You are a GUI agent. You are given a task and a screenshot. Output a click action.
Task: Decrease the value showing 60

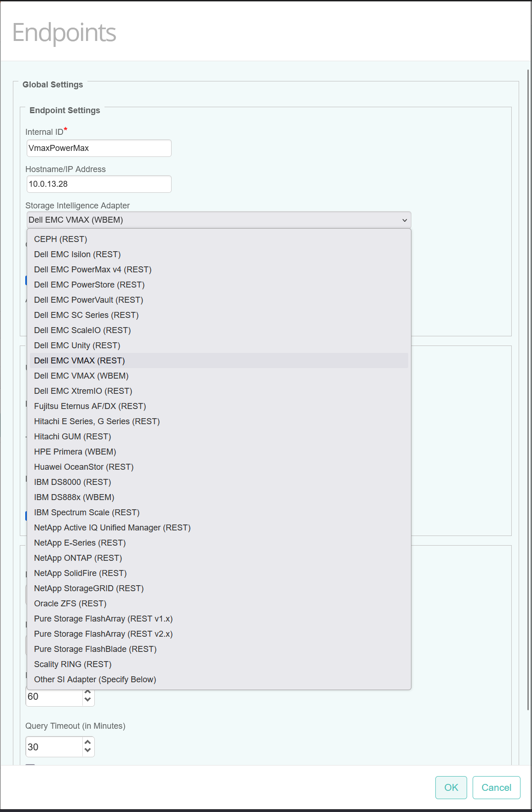88,700
